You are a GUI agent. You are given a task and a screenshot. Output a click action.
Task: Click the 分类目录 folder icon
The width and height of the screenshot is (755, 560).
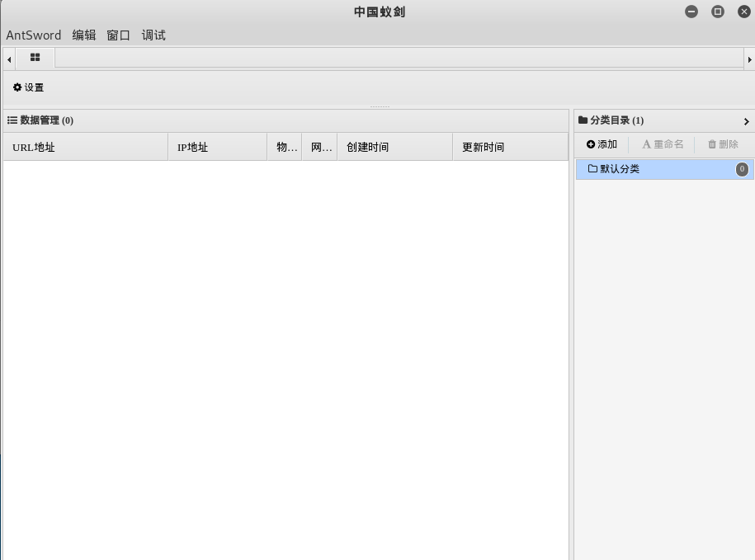point(583,120)
